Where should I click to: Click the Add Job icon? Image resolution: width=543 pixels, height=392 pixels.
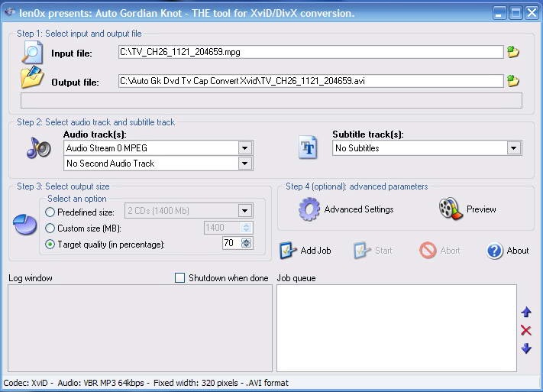(x=288, y=251)
